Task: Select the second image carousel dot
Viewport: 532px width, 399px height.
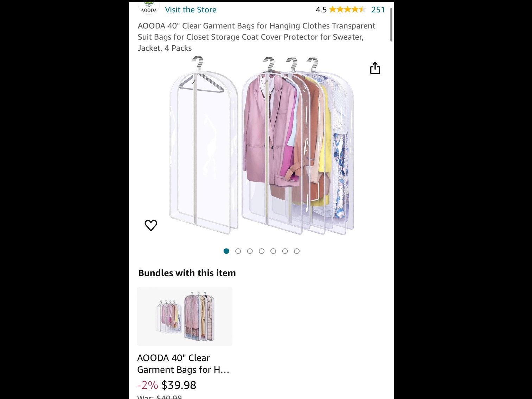Action: pos(238,251)
